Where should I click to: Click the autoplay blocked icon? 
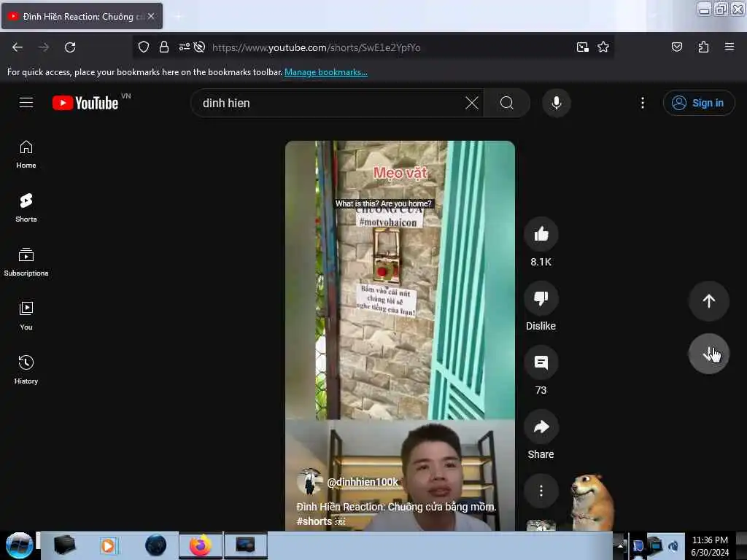point(200,47)
